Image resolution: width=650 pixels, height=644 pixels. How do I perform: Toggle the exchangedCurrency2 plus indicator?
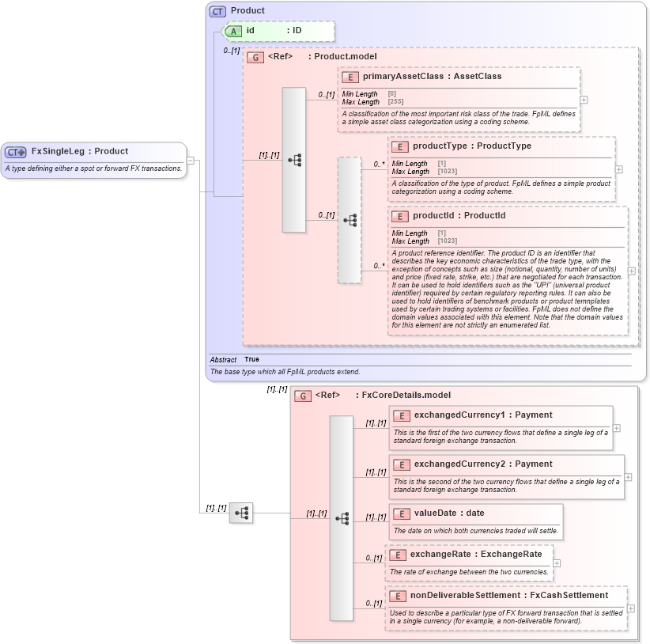point(627,475)
